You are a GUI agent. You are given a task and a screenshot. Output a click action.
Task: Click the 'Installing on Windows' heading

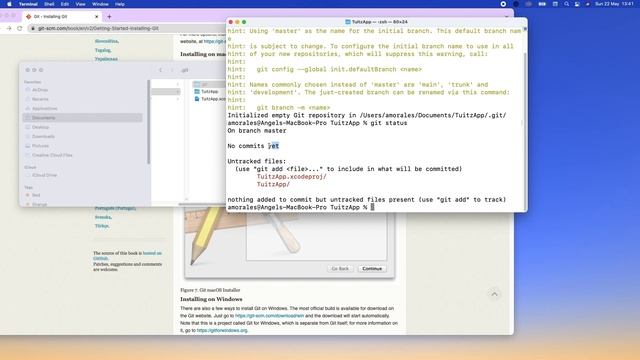tap(211, 299)
